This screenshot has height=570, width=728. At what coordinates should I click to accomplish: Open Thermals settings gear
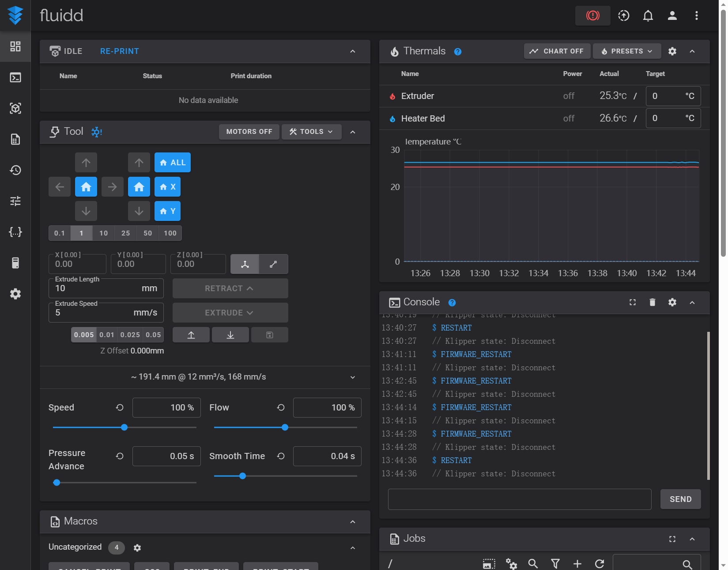(x=672, y=51)
